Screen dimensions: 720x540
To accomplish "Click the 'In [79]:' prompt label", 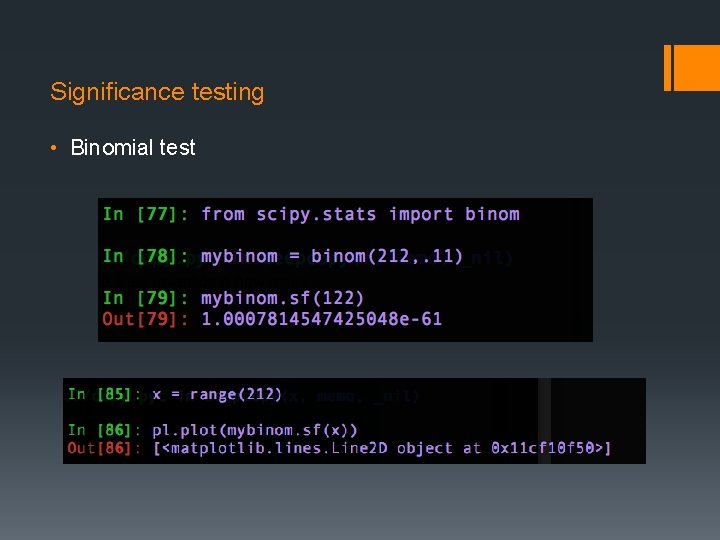I will (146, 298).
